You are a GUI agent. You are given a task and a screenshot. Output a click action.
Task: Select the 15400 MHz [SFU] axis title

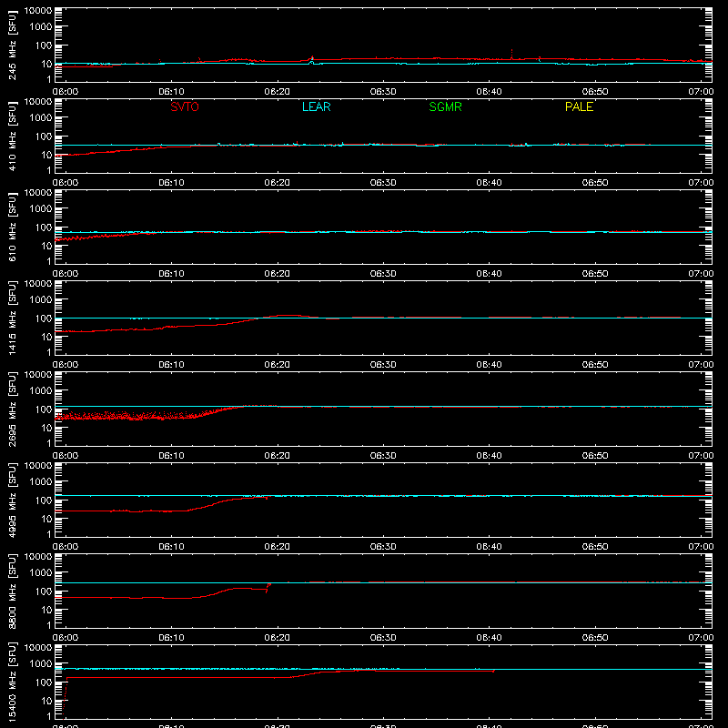tap(13, 682)
